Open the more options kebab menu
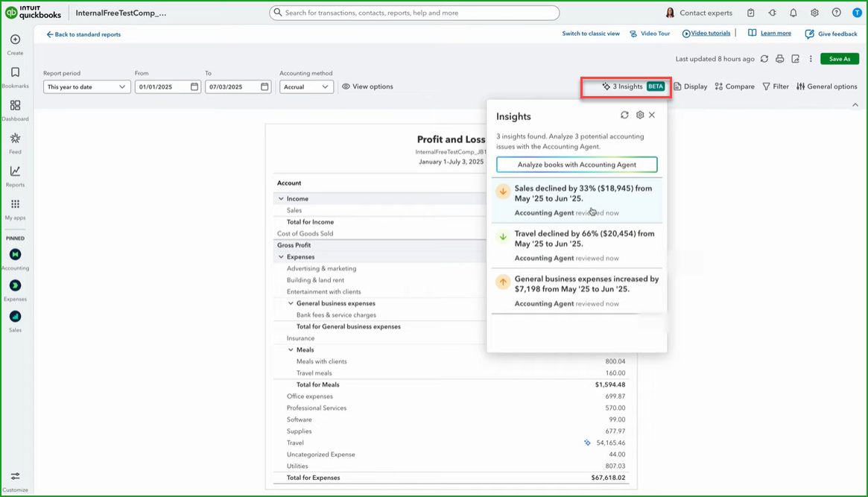 [x=811, y=59]
